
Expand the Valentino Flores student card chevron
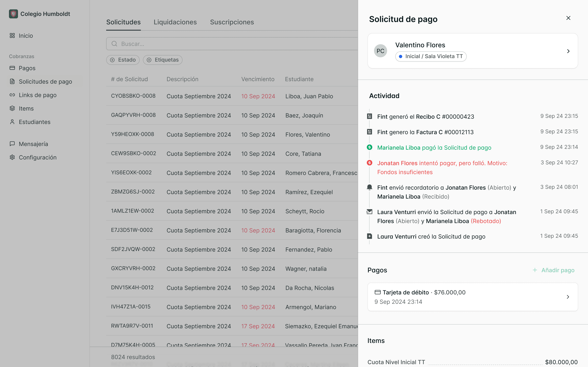click(x=568, y=51)
